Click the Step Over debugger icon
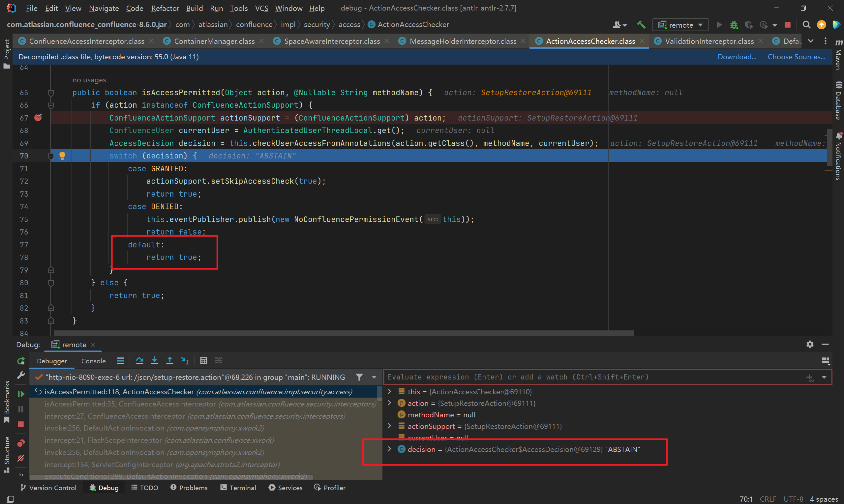 tap(139, 360)
